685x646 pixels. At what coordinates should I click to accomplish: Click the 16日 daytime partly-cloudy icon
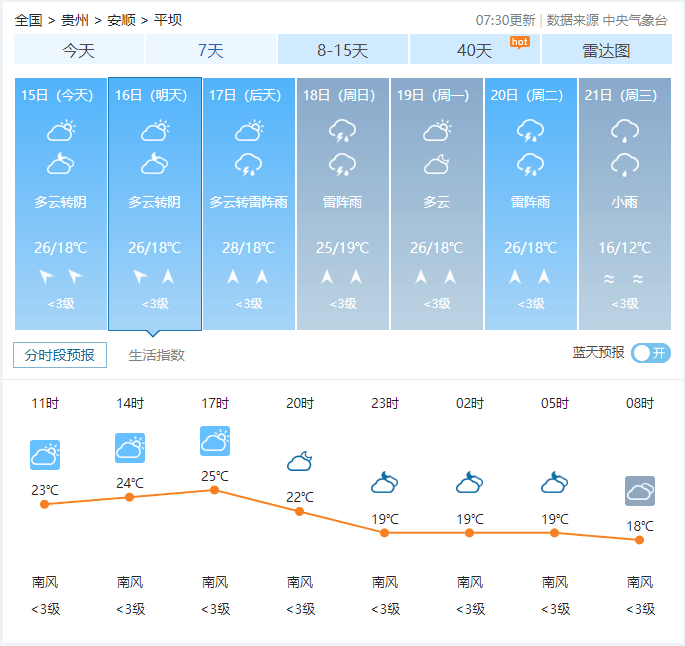coord(155,130)
